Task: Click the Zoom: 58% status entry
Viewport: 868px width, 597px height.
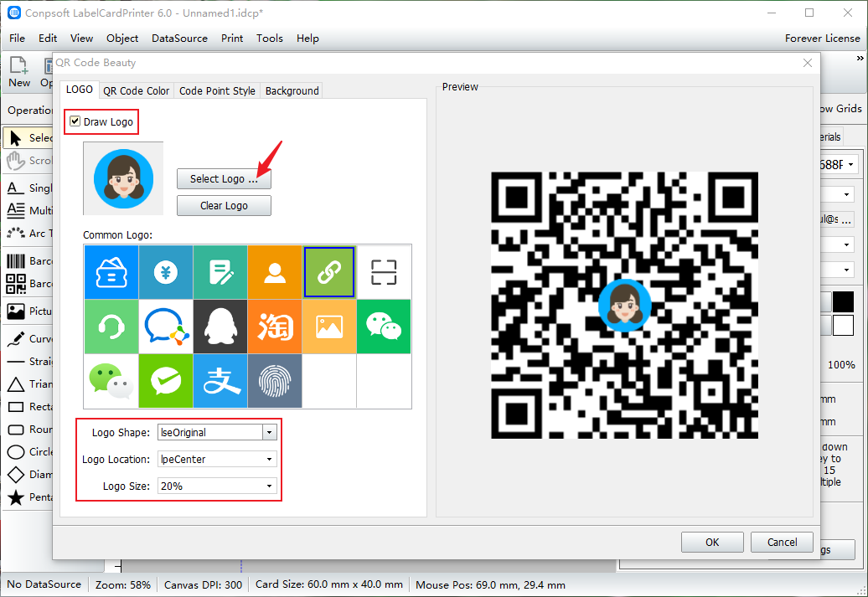Action: pyautogui.click(x=123, y=584)
